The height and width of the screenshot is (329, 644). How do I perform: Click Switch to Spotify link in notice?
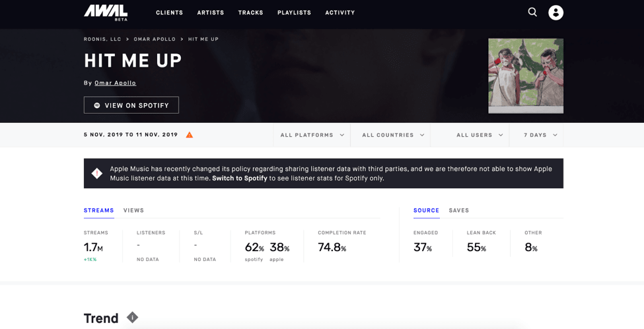tap(240, 178)
